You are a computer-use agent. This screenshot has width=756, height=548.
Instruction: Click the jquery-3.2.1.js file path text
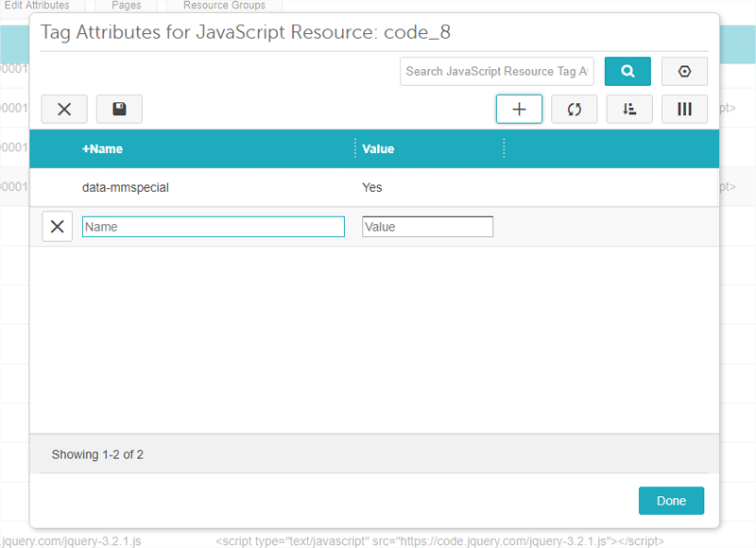(x=71, y=541)
